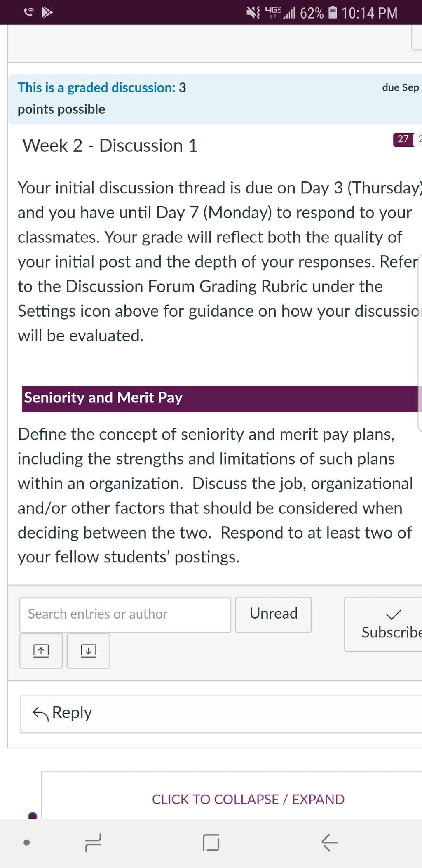Tap the muted sound status icon
Screen dimensions: 422x868
point(253,13)
